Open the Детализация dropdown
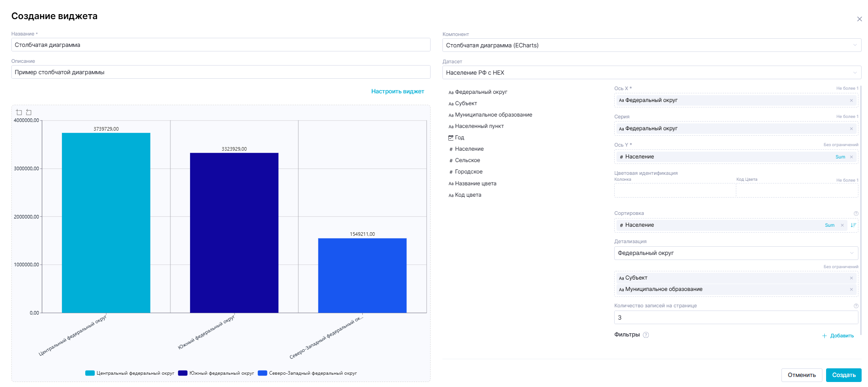This screenshot has height=387, width=868. (x=735, y=253)
